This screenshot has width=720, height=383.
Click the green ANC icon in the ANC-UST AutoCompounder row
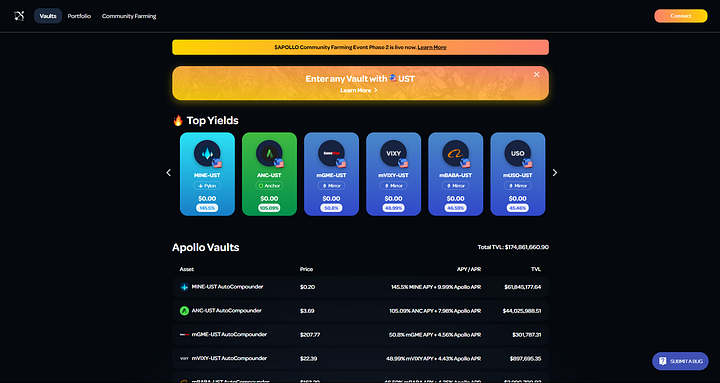click(x=184, y=311)
